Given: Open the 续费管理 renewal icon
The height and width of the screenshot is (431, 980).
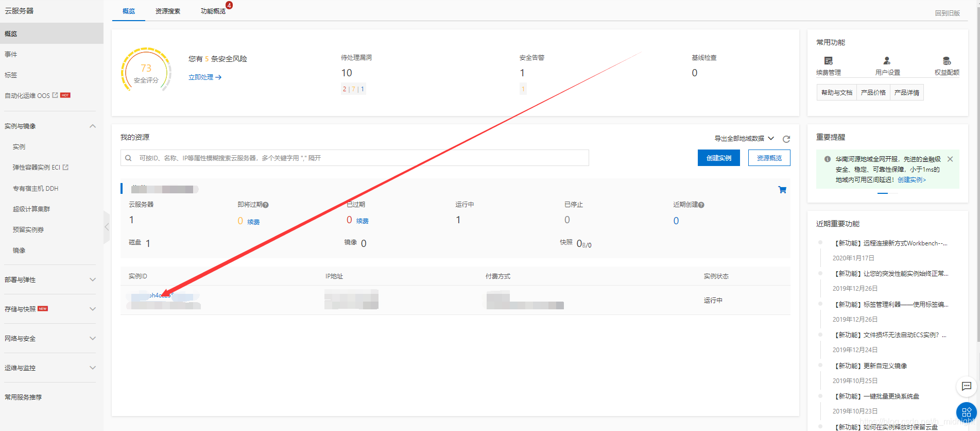Looking at the screenshot, I should (x=828, y=61).
